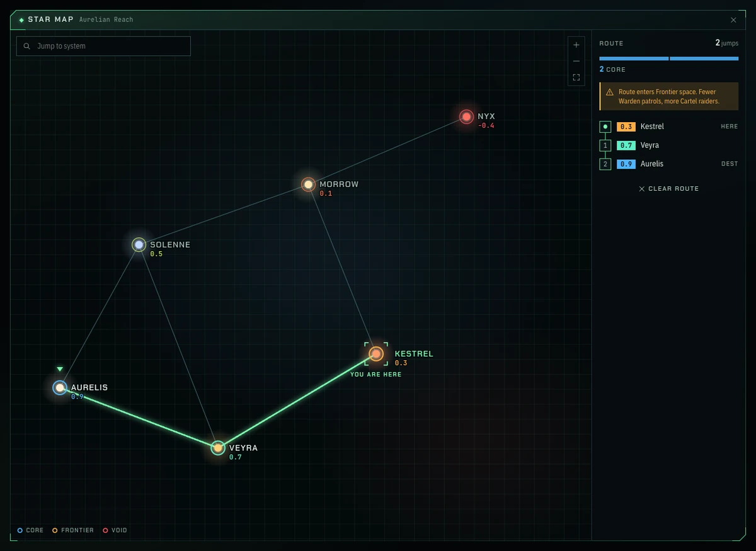
Task: Click the Void legend entry
Action: pos(115,530)
